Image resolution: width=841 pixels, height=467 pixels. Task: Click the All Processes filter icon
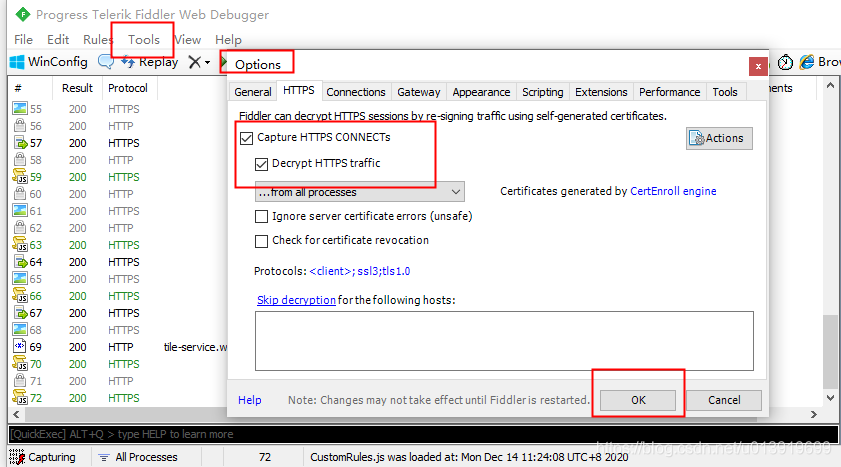click(x=104, y=457)
